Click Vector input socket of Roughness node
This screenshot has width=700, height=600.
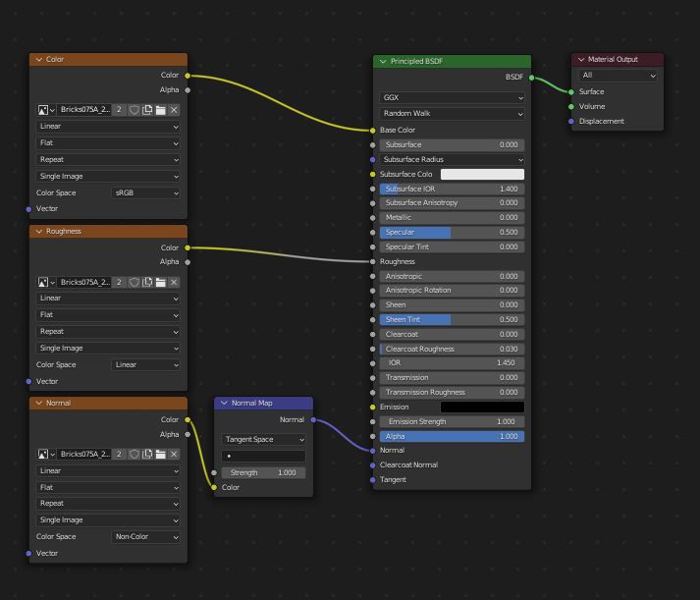pyautogui.click(x=28, y=382)
